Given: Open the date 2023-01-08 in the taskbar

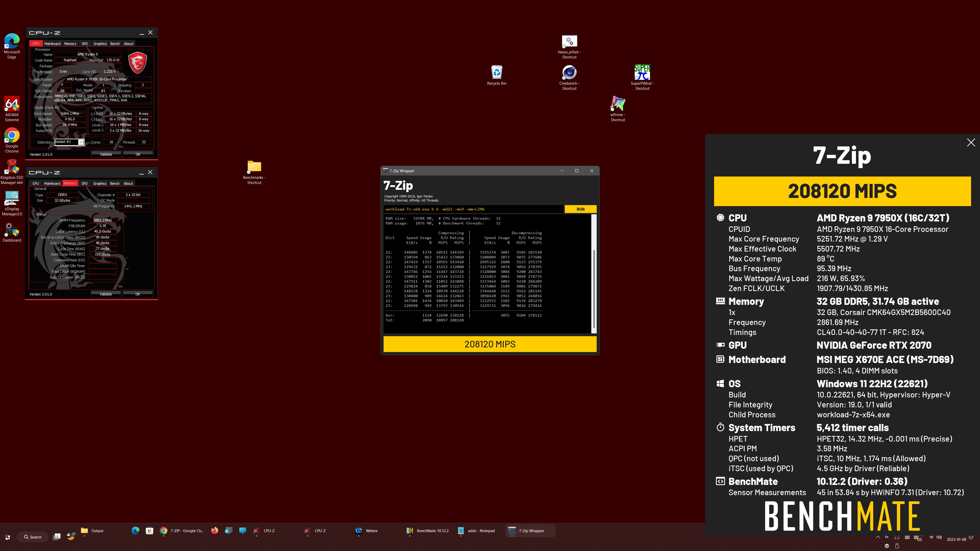Looking at the screenshot, I should tap(956, 539).
